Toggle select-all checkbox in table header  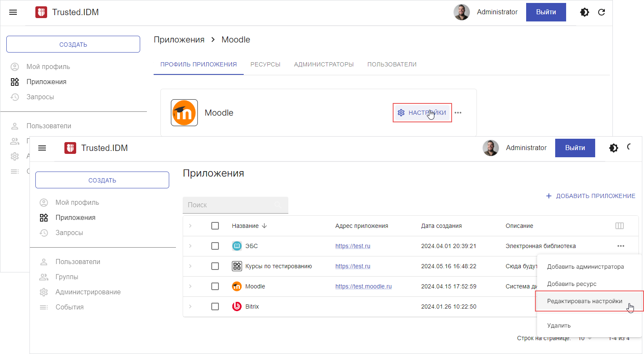click(x=215, y=226)
